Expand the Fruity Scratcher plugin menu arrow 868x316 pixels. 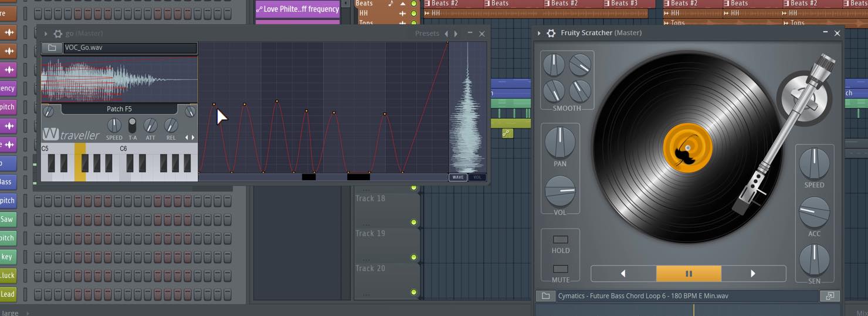pyautogui.click(x=539, y=33)
